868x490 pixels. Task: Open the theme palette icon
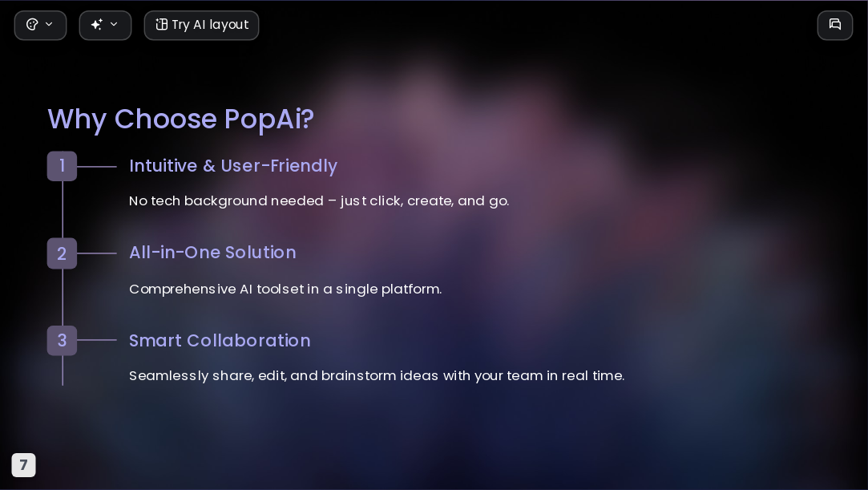click(x=32, y=24)
